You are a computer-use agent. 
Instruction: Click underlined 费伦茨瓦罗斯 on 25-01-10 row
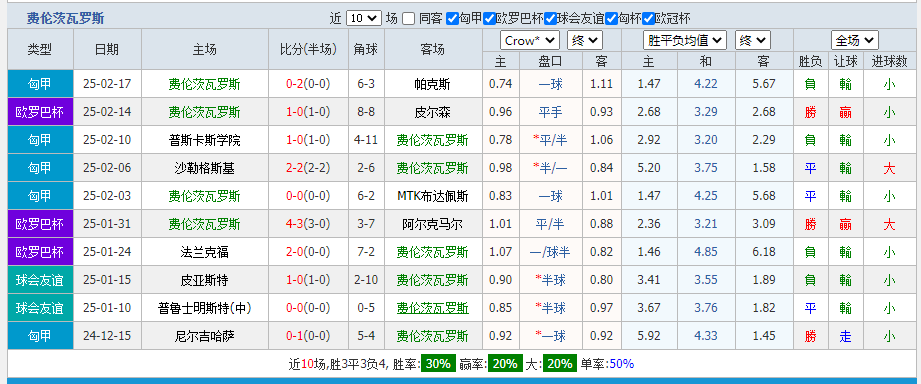(x=432, y=308)
